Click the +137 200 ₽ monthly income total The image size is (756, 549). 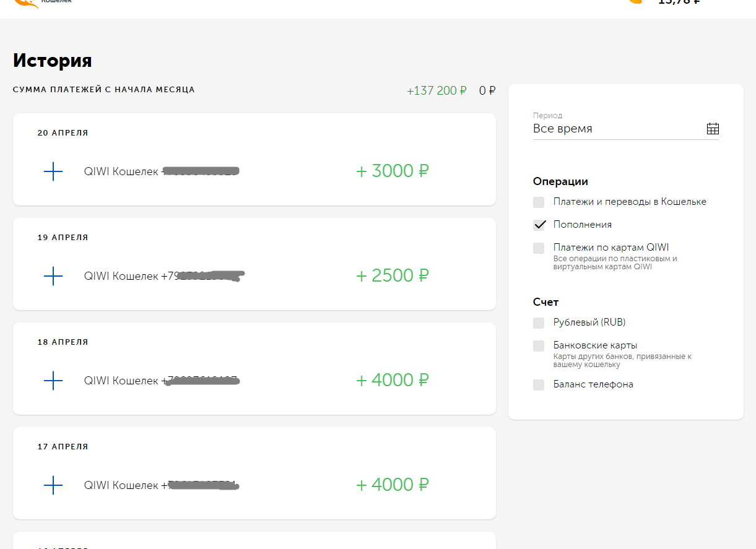(437, 91)
